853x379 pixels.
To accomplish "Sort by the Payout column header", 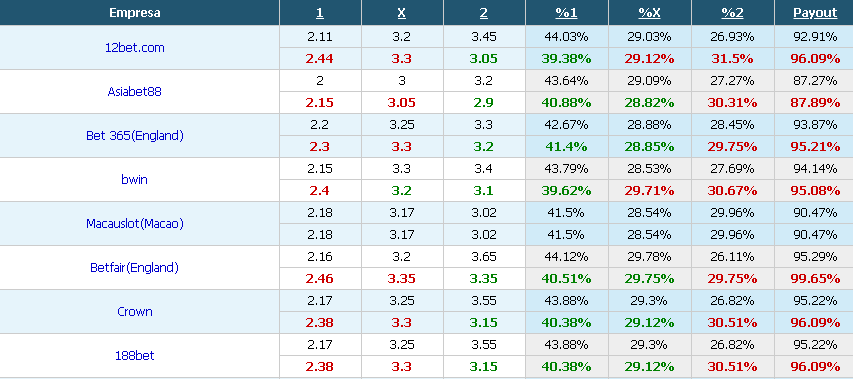I will pos(815,13).
